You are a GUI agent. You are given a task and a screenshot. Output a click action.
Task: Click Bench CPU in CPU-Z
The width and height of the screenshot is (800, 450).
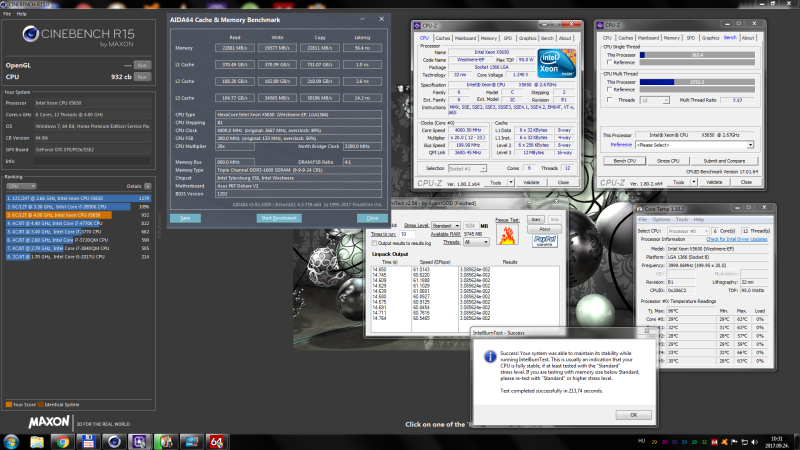624,161
